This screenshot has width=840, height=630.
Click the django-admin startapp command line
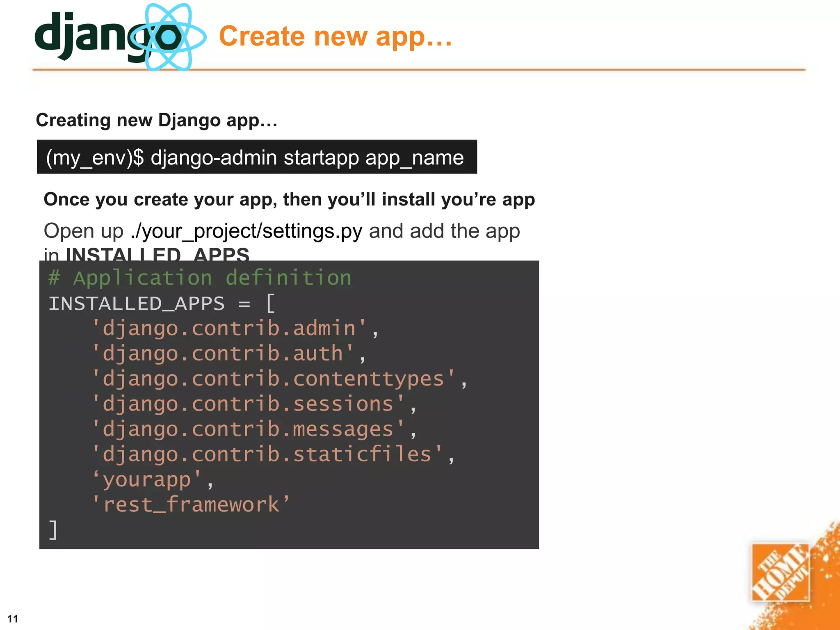pos(257,157)
